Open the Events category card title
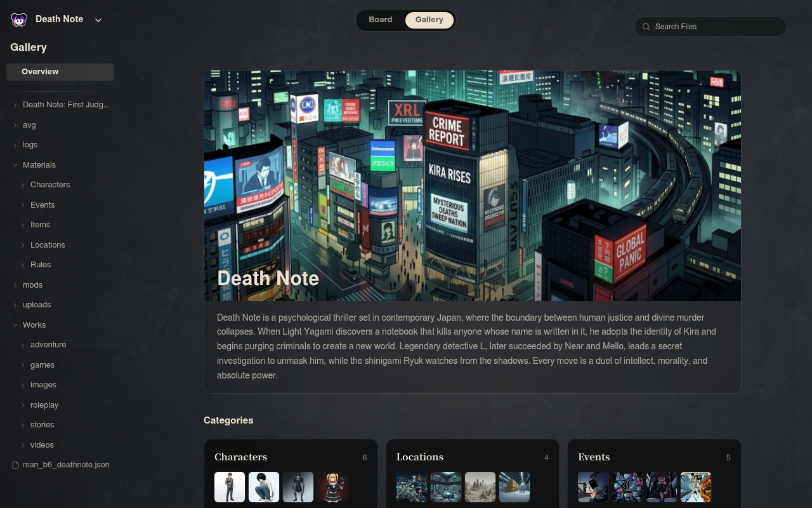The width and height of the screenshot is (812, 508). [594, 457]
